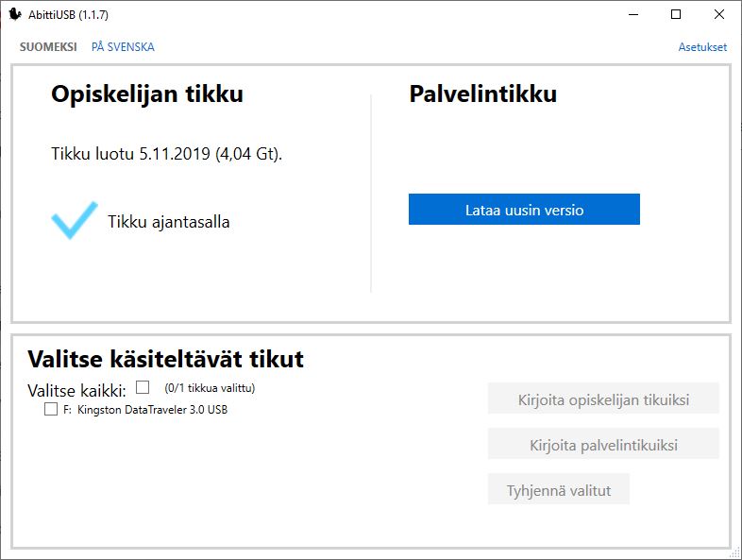Maximize the AbittiUSB window

tap(676, 14)
